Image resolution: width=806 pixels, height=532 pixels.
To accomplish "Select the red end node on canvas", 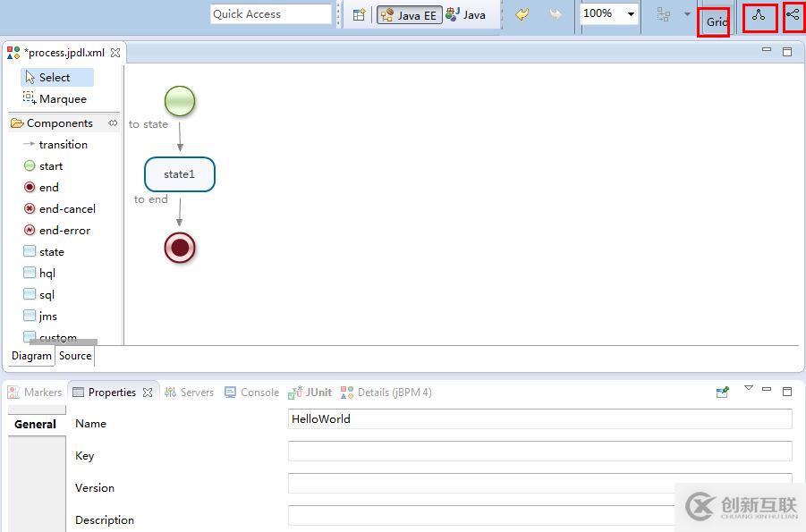I will point(180,248).
